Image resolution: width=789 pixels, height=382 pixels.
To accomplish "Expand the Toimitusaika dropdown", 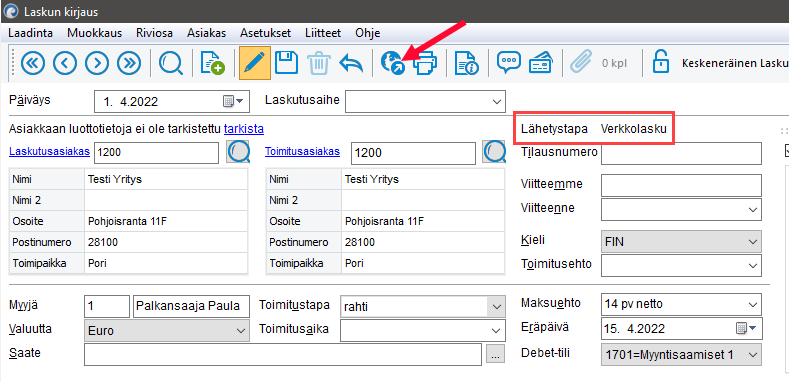I will coord(497,330).
